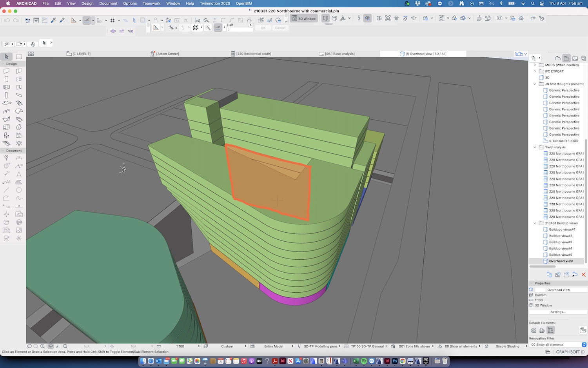Select Buildup view#3 in the view list
This screenshot has width=588, height=368.
coord(561,242)
